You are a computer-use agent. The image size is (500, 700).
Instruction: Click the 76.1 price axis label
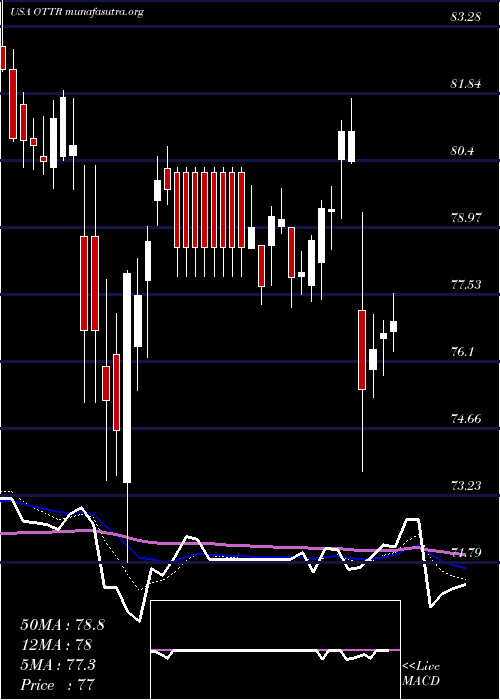point(463,352)
